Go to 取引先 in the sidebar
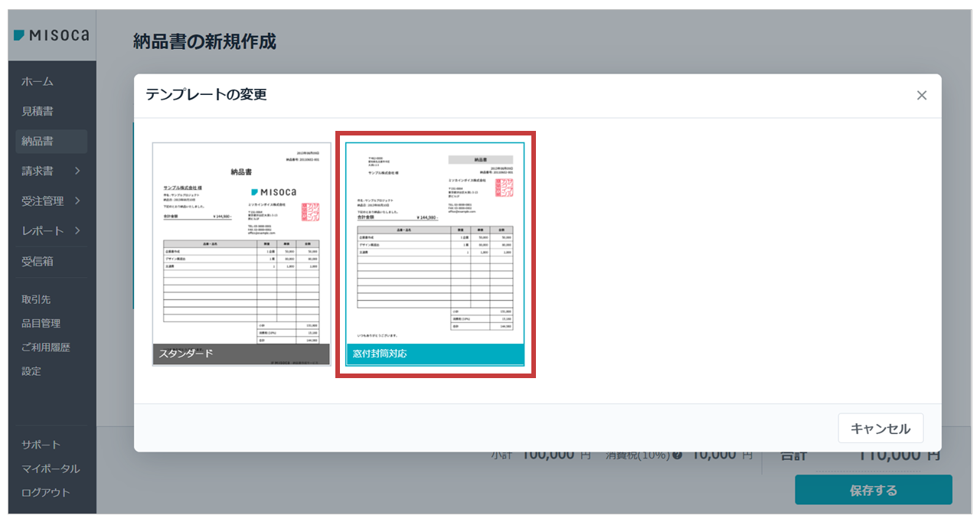This screenshot has width=980, height=522. pyautogui.click(x=36, y=299)
